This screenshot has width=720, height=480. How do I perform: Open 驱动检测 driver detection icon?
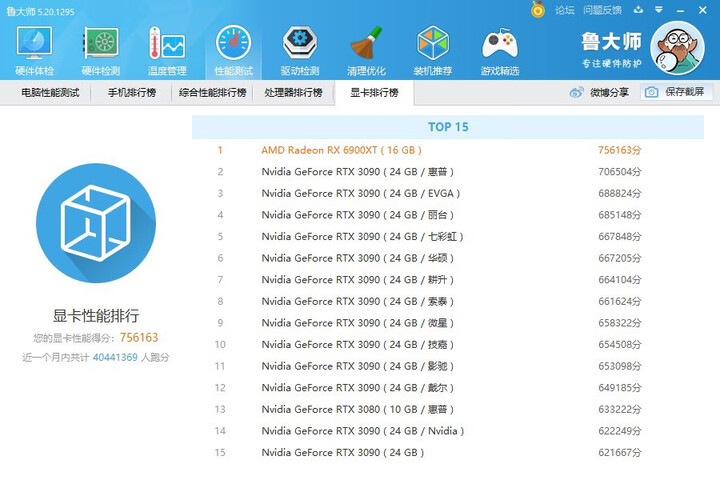300,43
